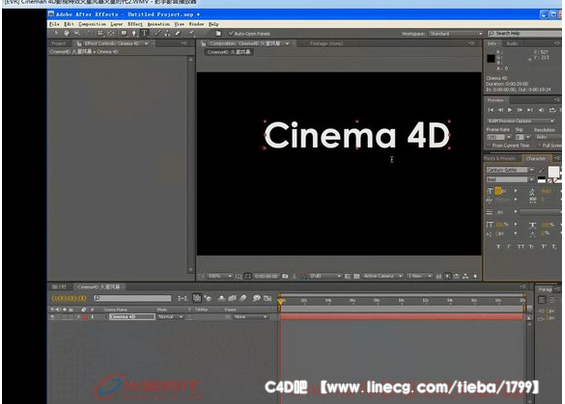Image resolution: width=565 pixels, height=404 pixels.
Task: Take snapshot with the viewer camera icon
Action: (x=285, y=276)
